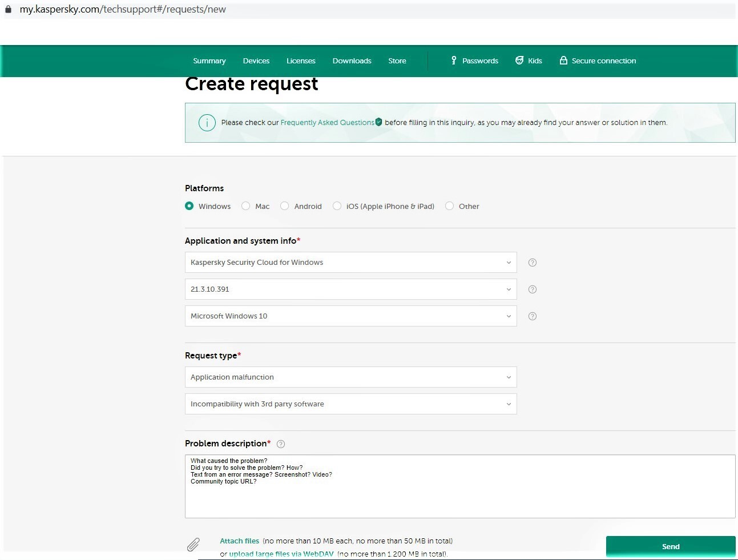Click the info circle icon in the FAQ banner

coord(207,122)
